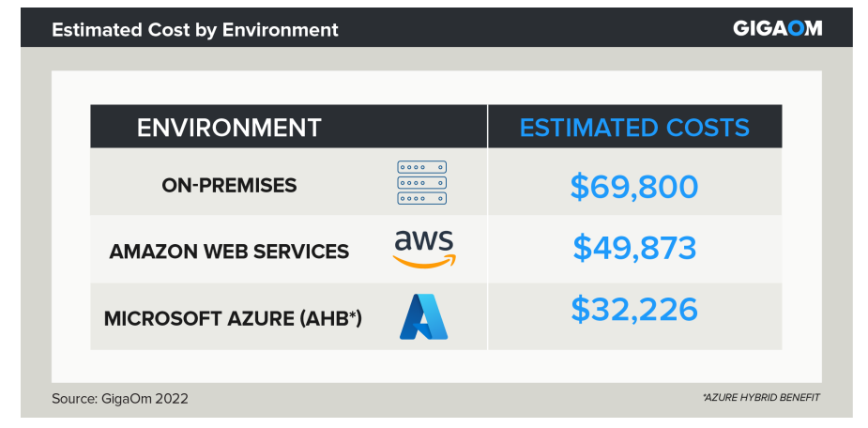Click the MICROSOFT AZURE (AHB*) label

click(233, 319)
